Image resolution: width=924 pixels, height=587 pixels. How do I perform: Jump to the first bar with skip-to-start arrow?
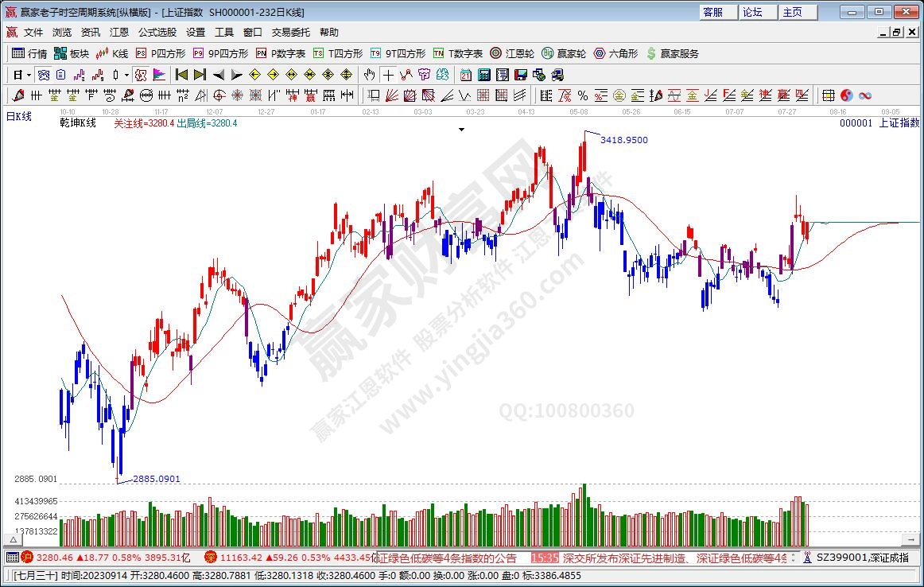[181, 75]
